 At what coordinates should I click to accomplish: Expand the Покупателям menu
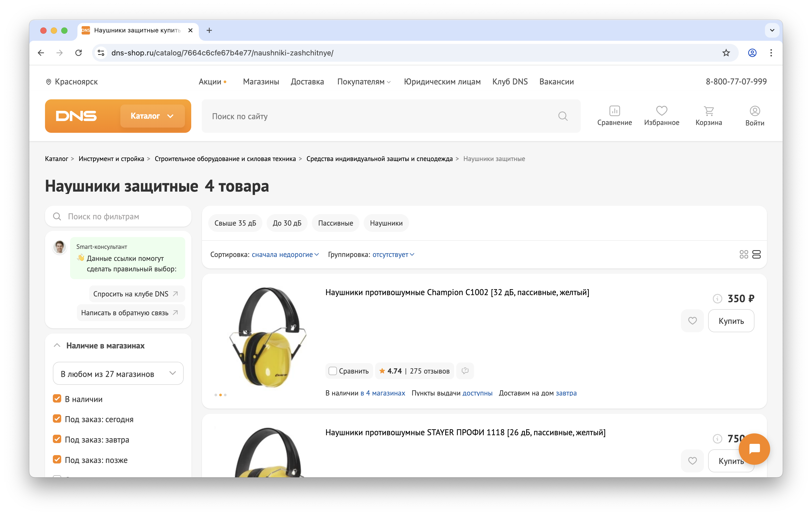[364, 82]
